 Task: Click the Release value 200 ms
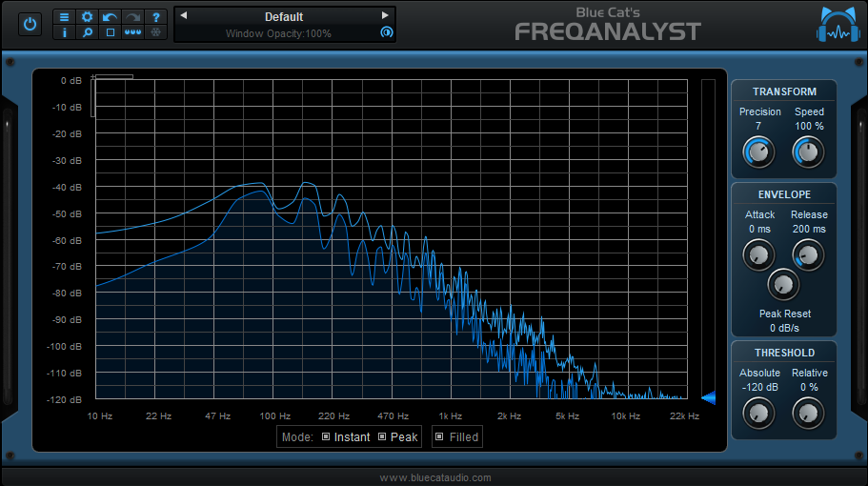click(x=809, y=229)
